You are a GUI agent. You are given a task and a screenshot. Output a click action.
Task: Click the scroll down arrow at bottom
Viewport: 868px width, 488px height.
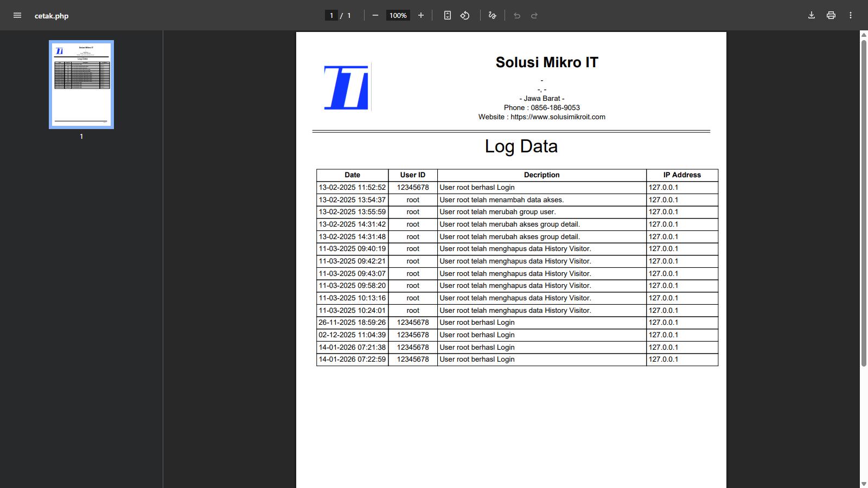coord(864,484)
